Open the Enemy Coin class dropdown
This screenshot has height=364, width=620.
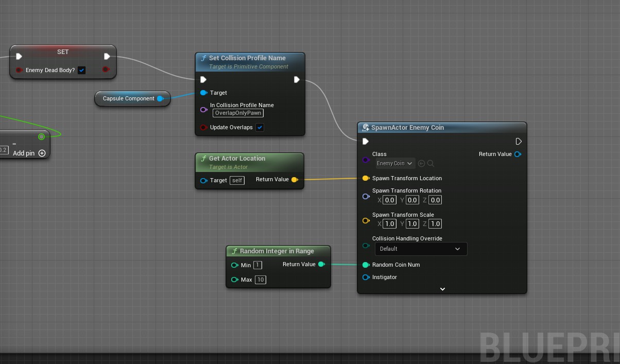click(395, 164)
